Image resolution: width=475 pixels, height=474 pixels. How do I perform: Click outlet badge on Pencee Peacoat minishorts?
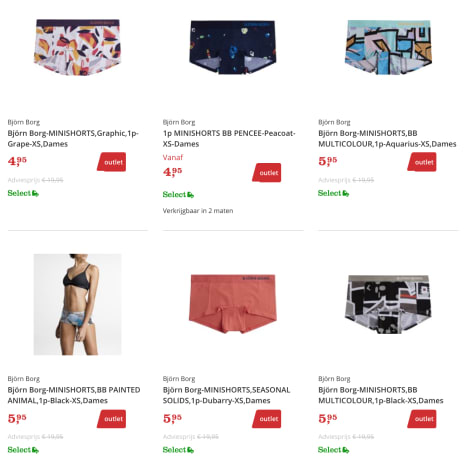267,173
